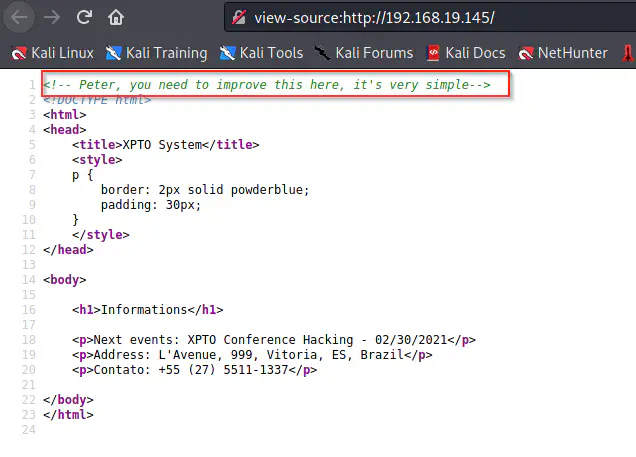This screenshot has width=636, height=457.
Task: Open the Kali Forums bookmark
Action: pyautogui.click(x=364, y=53)
